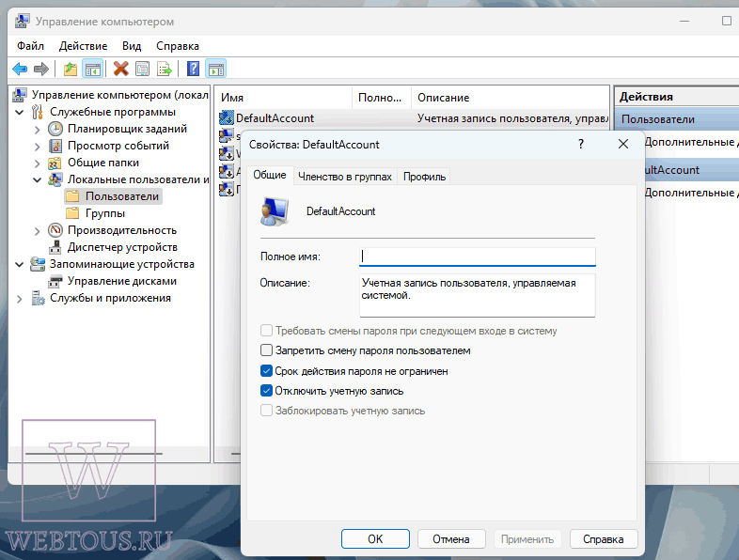Click the Properties toolbar icon
This screenshot has height=560, width=739.
pyautogui.click(x=142, y=70)
